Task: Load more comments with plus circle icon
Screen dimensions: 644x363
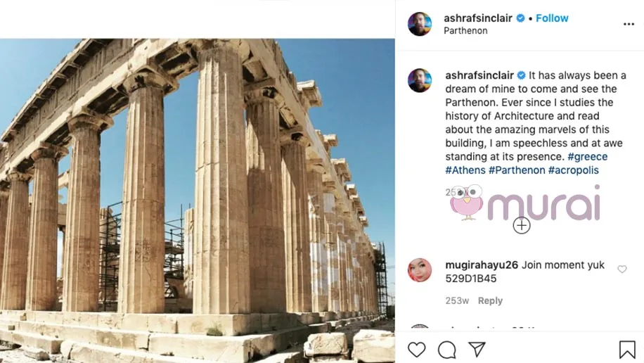Action: pos(522,226)
